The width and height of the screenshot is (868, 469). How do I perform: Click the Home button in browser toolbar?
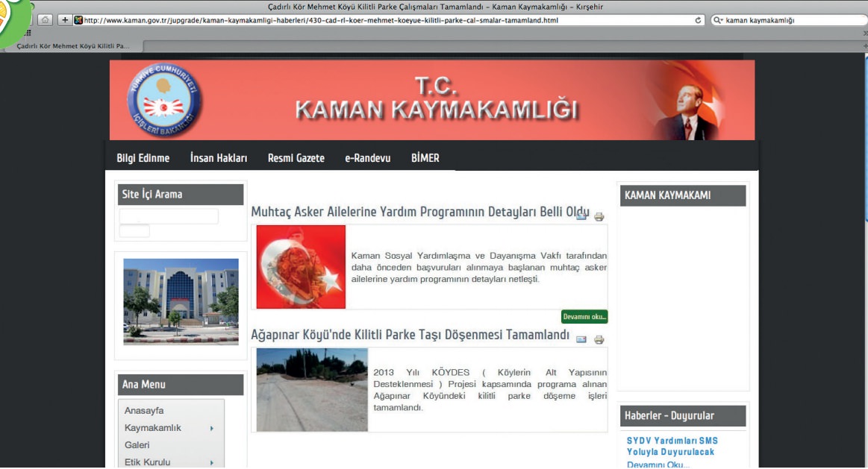coord(45,20)
